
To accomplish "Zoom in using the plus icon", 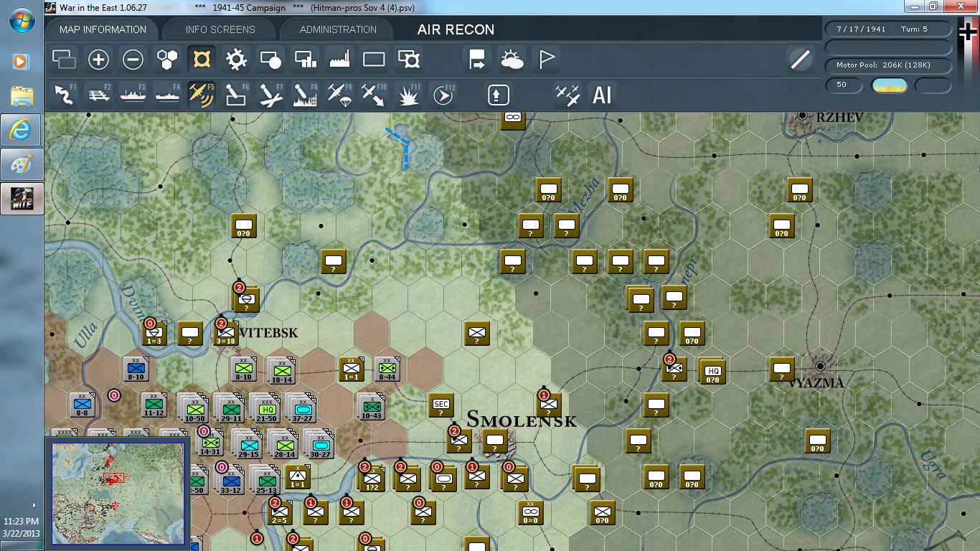I will pyautogui.click(x=98, y=60).
